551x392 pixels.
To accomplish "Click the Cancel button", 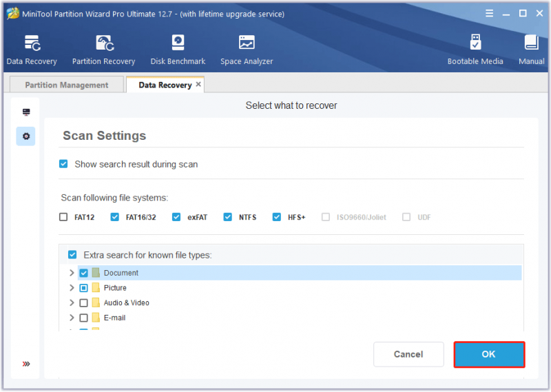I will pyautogui.click(x=408, y=354).
